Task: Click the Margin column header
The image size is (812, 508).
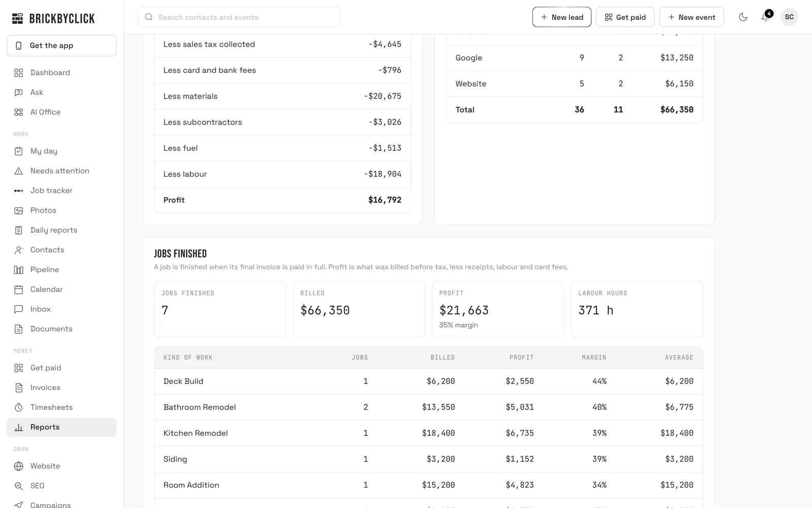Action: tap(594, 358)
